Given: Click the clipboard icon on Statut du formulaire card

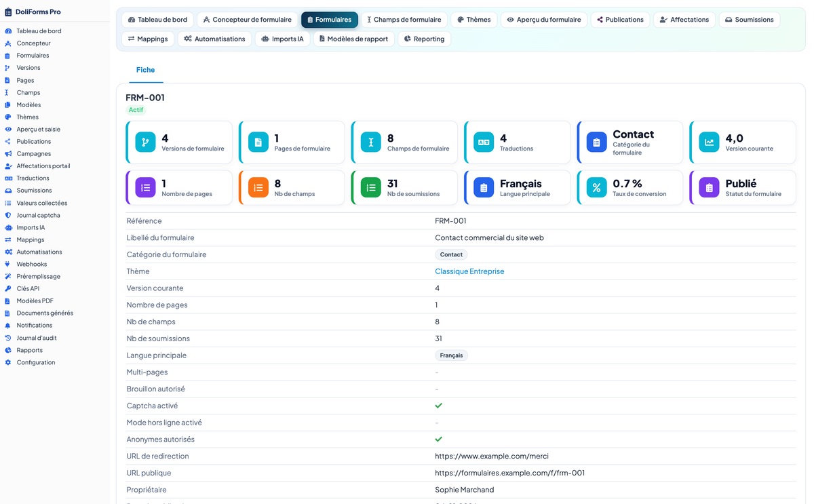Looking at the screenshot, I should 709,188.
